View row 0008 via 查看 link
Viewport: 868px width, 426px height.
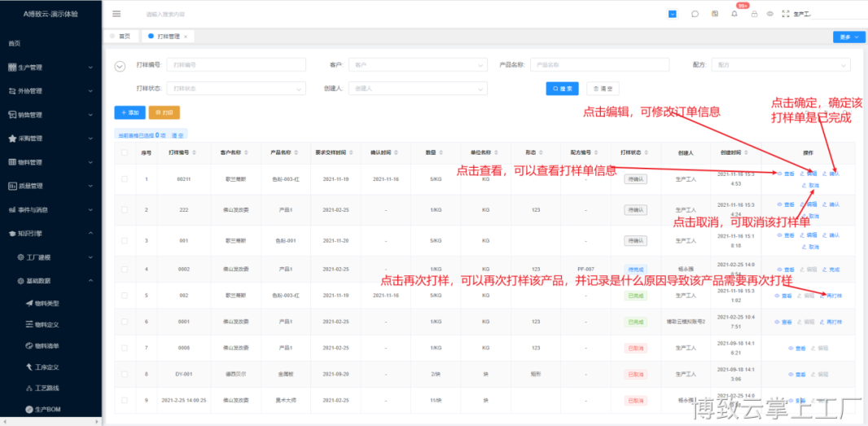pos(797,349)
